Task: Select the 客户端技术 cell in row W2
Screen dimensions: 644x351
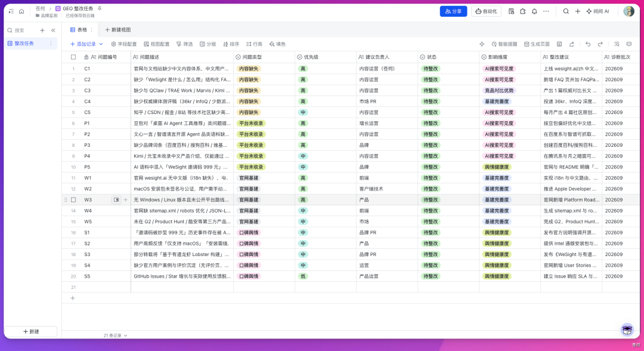Action: pyautogui.click(x=387, y=189)
